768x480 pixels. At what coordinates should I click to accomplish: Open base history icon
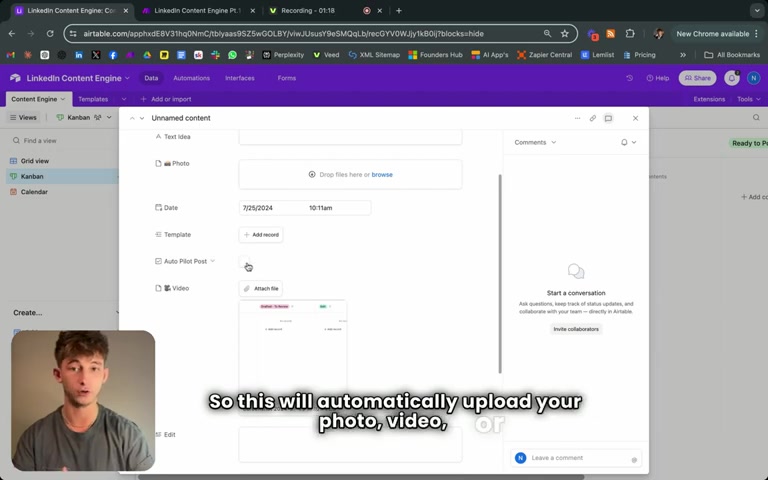(629, 78)
